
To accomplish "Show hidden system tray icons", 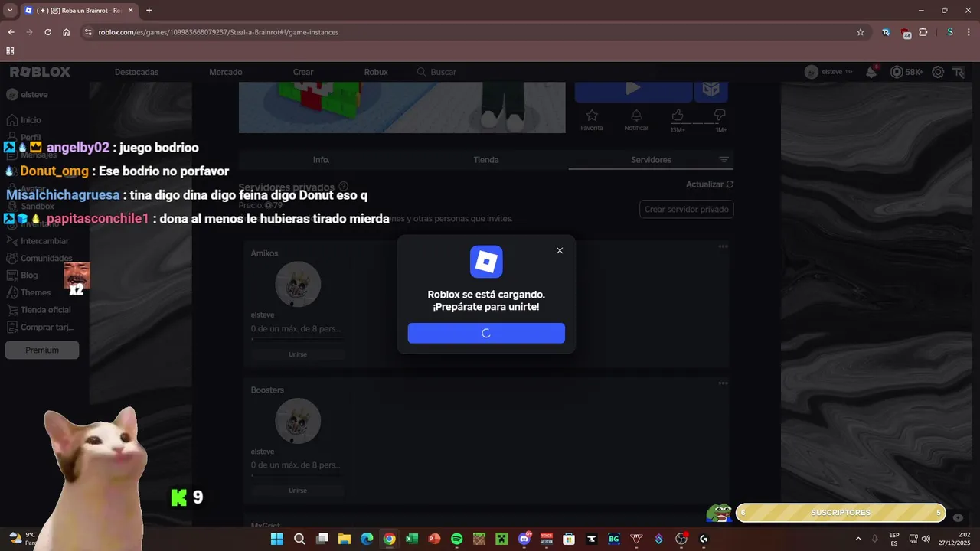I will coord(857,539).
